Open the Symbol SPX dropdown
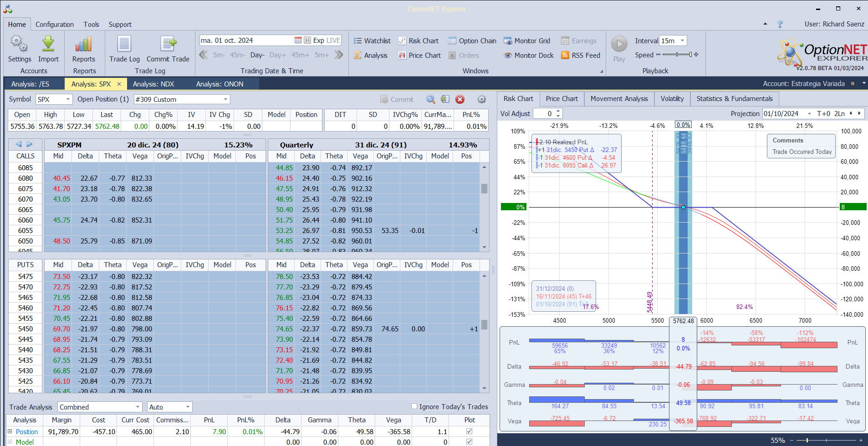Viewport: 868px width, 446px height. tap(68, 99)
